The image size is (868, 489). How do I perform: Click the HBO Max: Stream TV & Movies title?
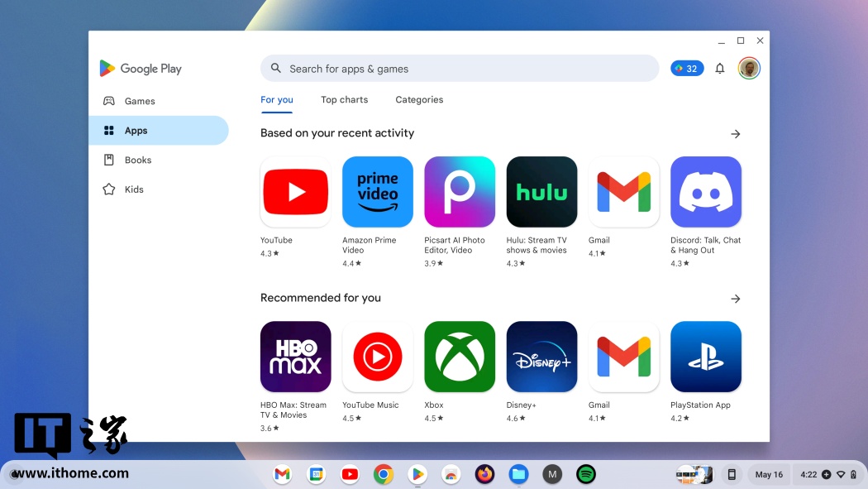(x=293, y=410)
